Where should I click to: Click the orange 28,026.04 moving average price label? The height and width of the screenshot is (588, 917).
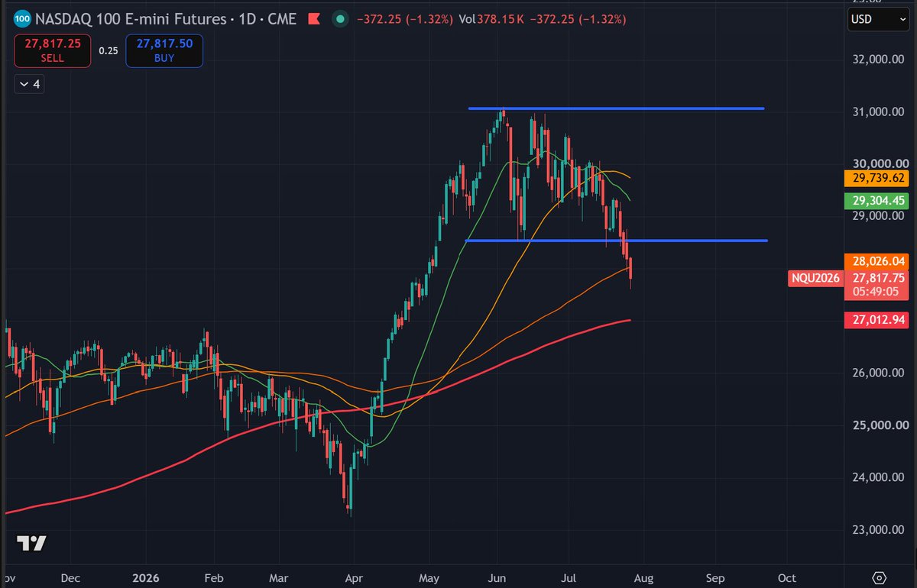(876, 260)
